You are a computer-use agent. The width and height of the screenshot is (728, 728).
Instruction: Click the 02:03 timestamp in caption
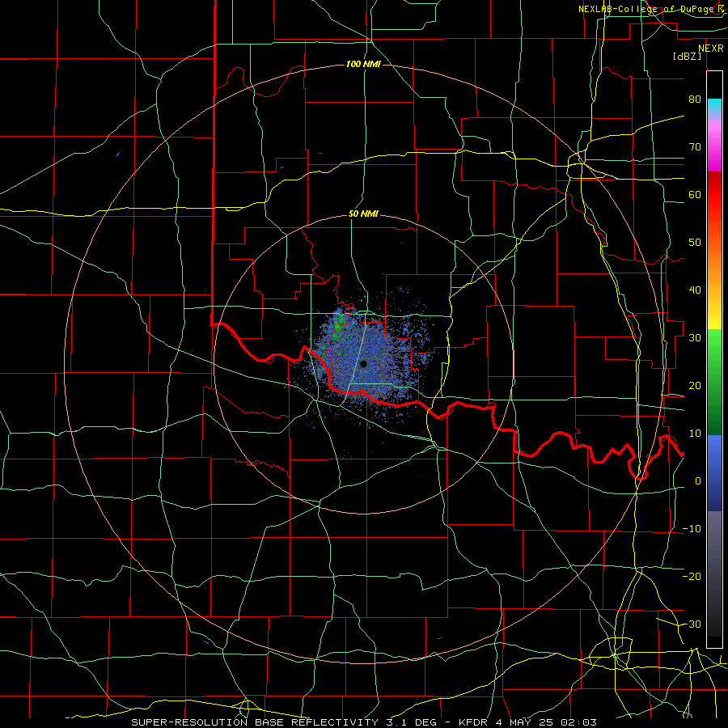coord(579,722)
